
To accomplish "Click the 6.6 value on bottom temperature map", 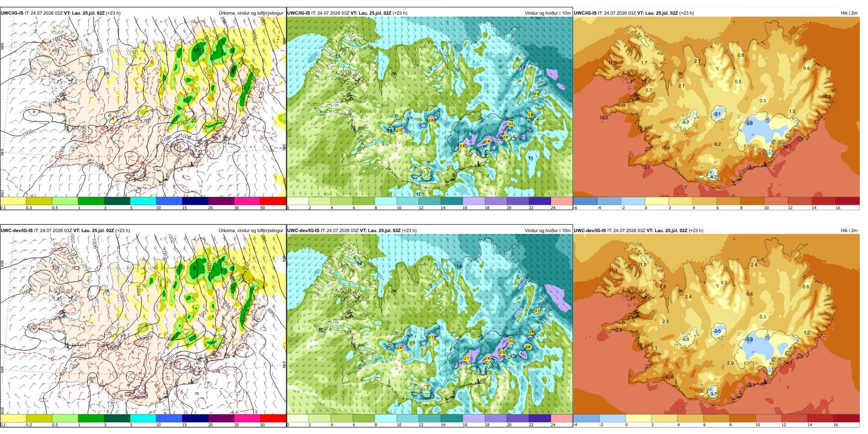I will pos(749,294).
